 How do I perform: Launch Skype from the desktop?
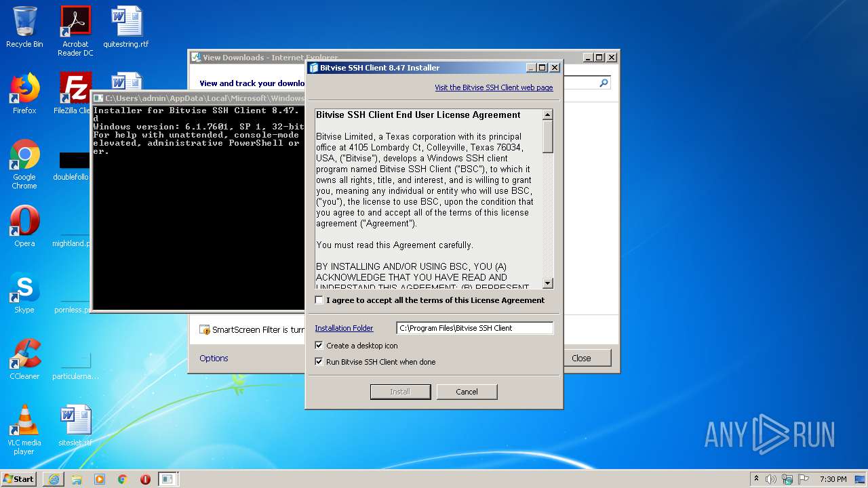pos(24,293)
